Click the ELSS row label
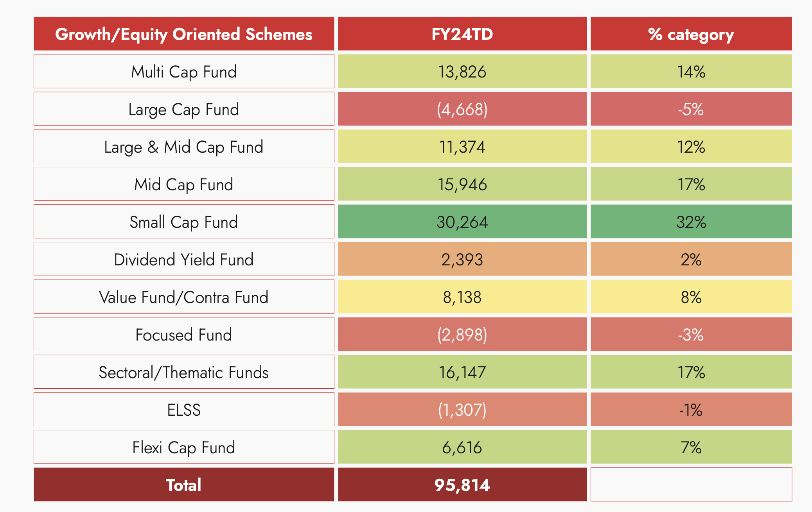This screenshot has width=812, height=512. click(x=184, y=410)
